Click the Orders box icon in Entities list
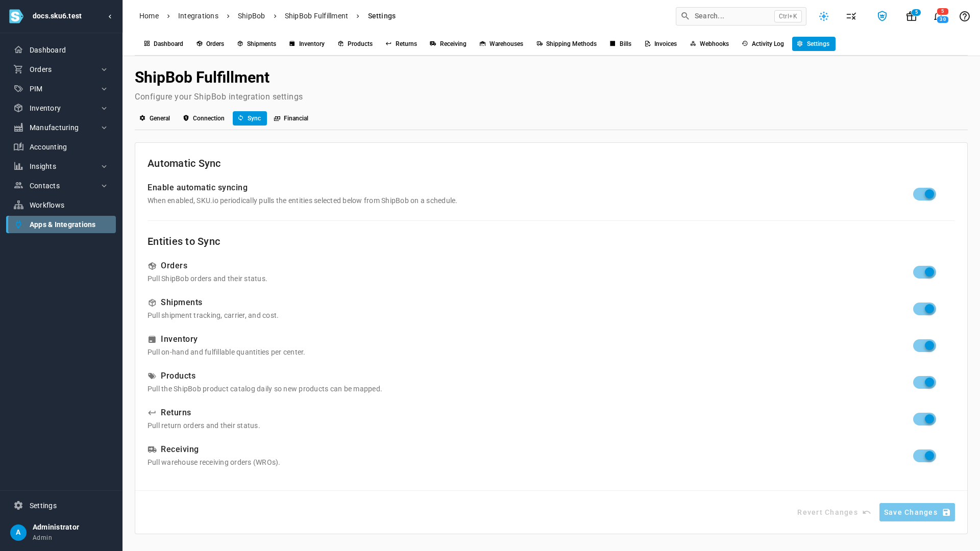 click(x=152, y=266)
